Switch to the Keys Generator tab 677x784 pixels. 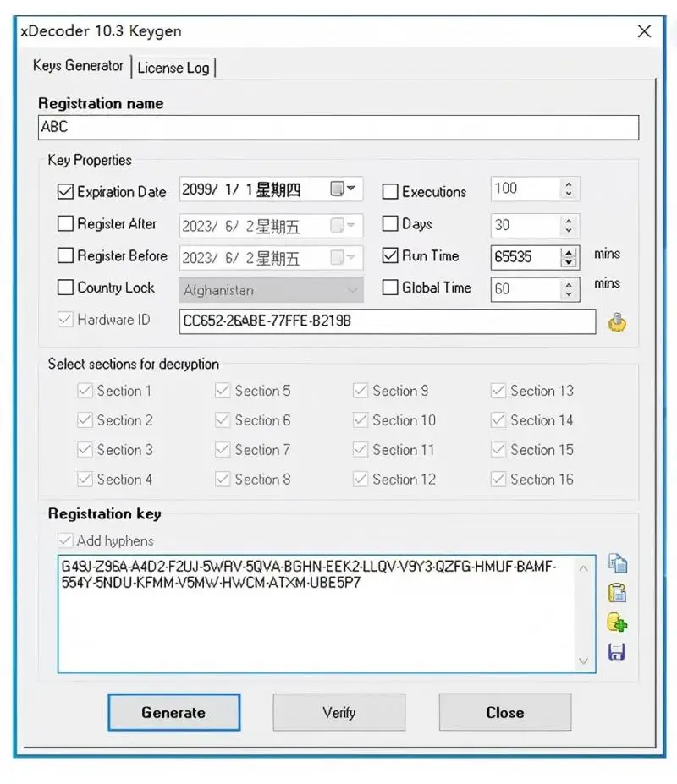78,65
